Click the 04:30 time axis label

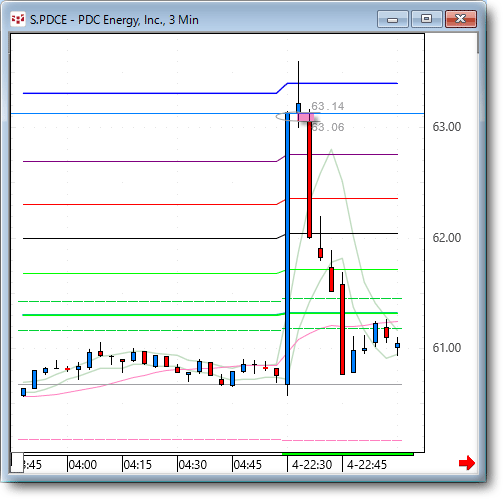click(x=193, y=464)
